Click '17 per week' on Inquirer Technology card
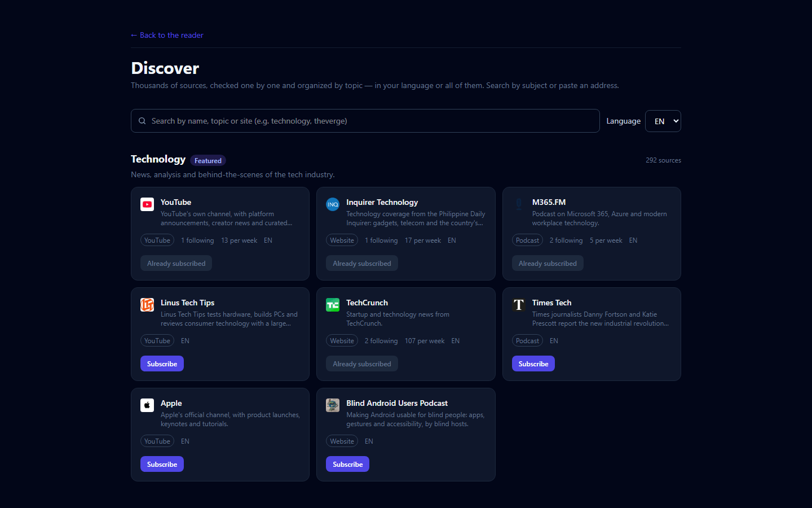The width and height of the screenshot is (812, 508). pos(423,240)
